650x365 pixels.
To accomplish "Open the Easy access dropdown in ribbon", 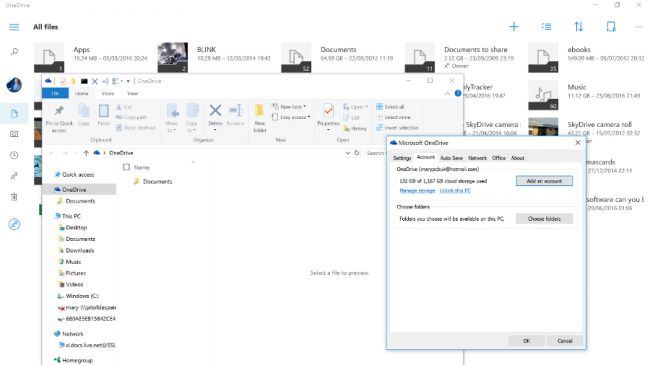I will [291, 117].
